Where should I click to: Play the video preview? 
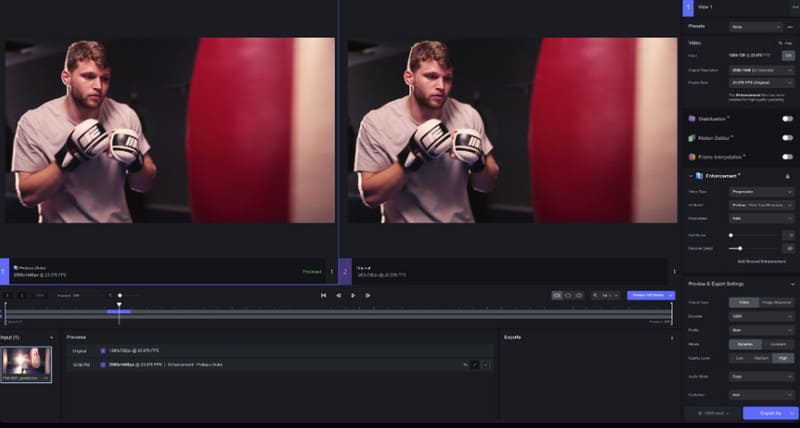[353, 295]
